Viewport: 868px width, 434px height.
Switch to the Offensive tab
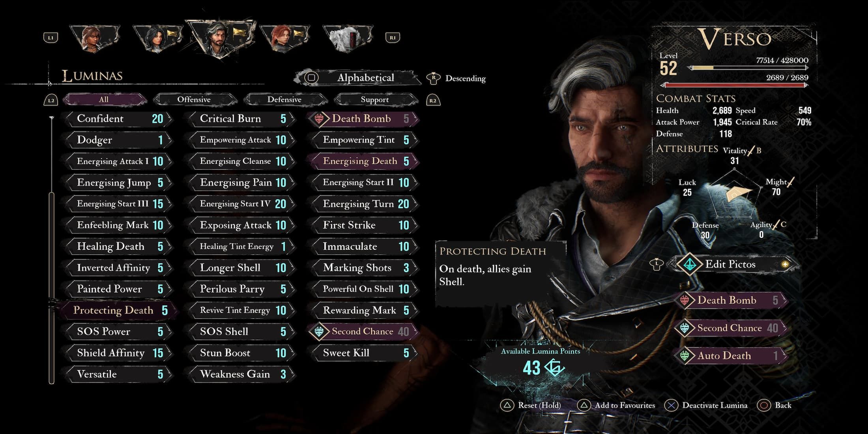click(x=194, y=99)
